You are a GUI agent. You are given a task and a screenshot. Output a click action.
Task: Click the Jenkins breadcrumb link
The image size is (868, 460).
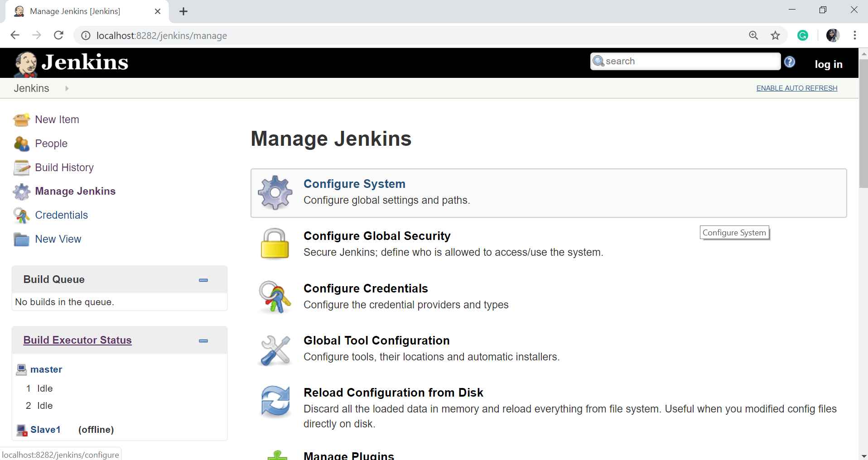coord(31,88)
